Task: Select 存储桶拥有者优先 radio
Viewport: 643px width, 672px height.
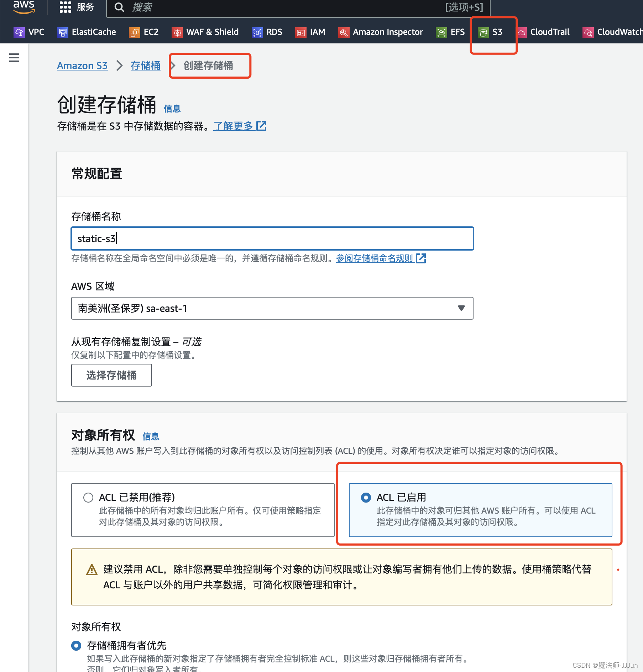Action: click(x=76, y=645)
